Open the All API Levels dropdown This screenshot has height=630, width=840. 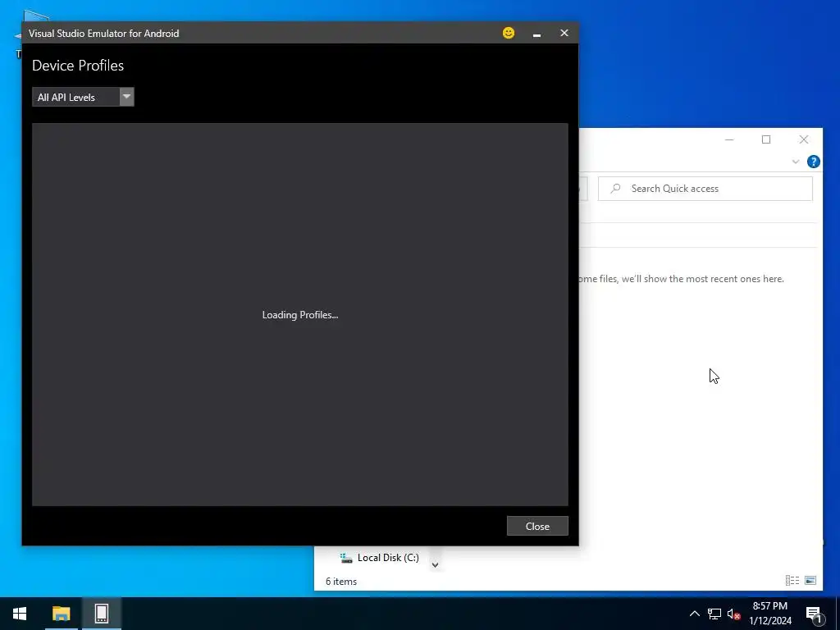pyautogui.click(x=83, y=97)
